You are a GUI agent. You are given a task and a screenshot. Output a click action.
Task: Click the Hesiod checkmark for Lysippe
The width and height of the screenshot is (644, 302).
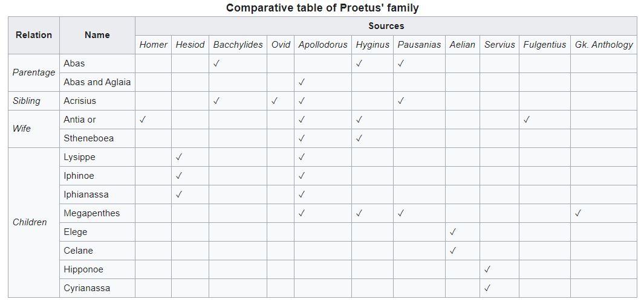point(179,157)
